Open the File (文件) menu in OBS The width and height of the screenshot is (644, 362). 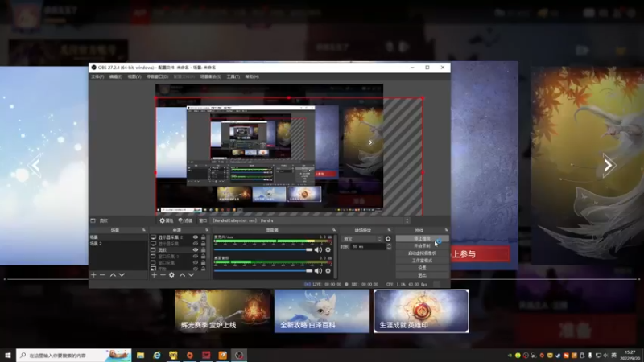coord(97,76)
